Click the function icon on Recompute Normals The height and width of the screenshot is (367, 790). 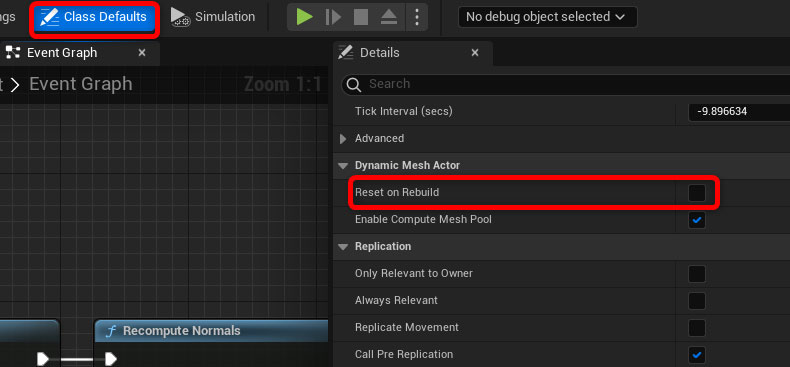click(111, 331)
